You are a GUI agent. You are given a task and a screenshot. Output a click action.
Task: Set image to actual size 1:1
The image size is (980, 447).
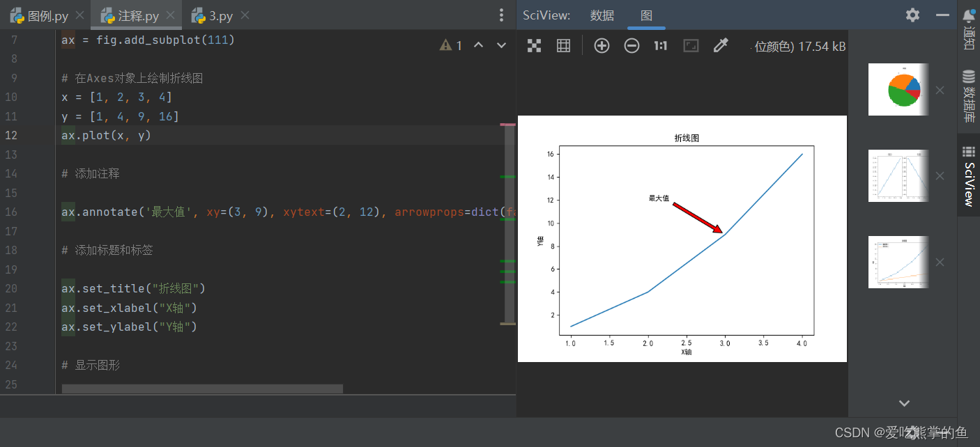[x=661, y=46]
